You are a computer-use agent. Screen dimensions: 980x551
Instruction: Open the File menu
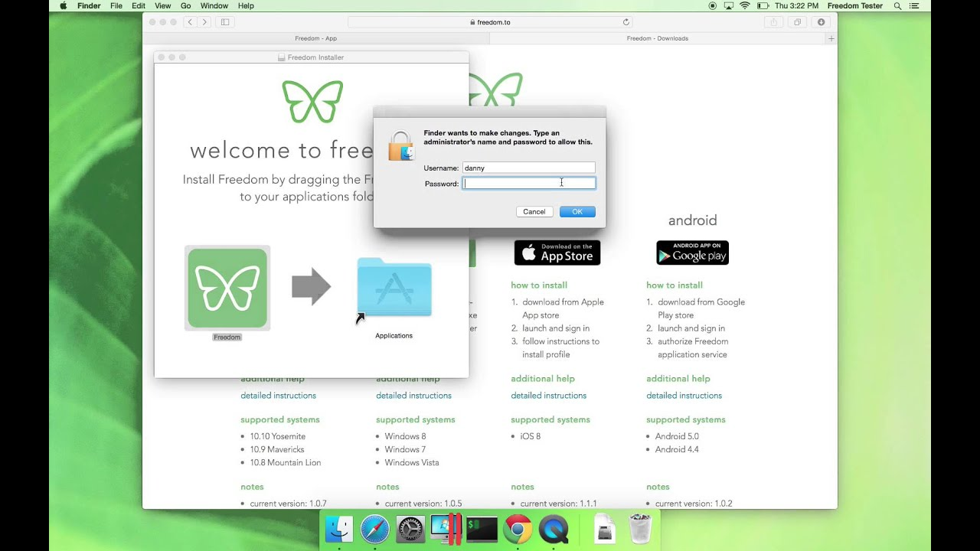[x=116, y=5]
